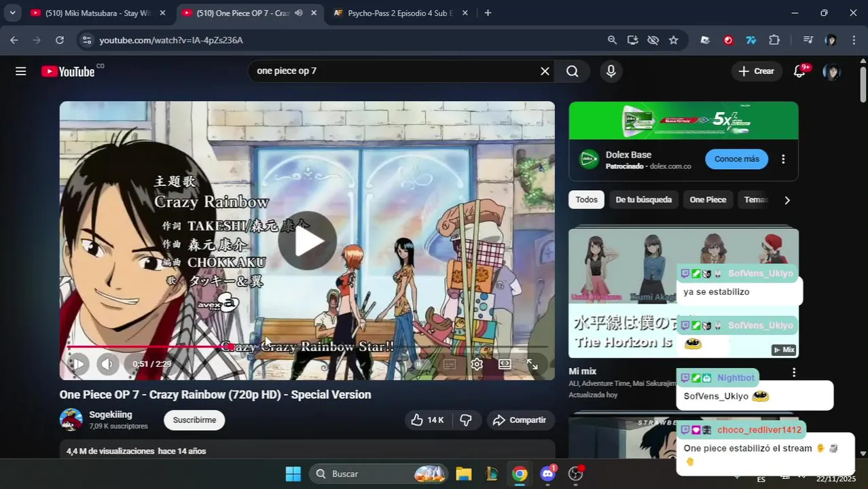Go to the YouTube home logo
This screenshot has height=489, width=868.
(x=68, y=71)
